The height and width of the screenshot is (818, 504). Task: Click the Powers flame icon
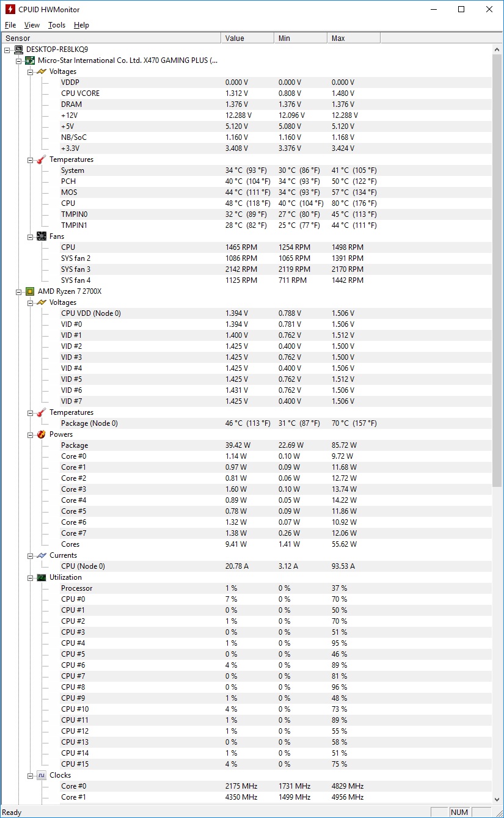pos(42,434)
